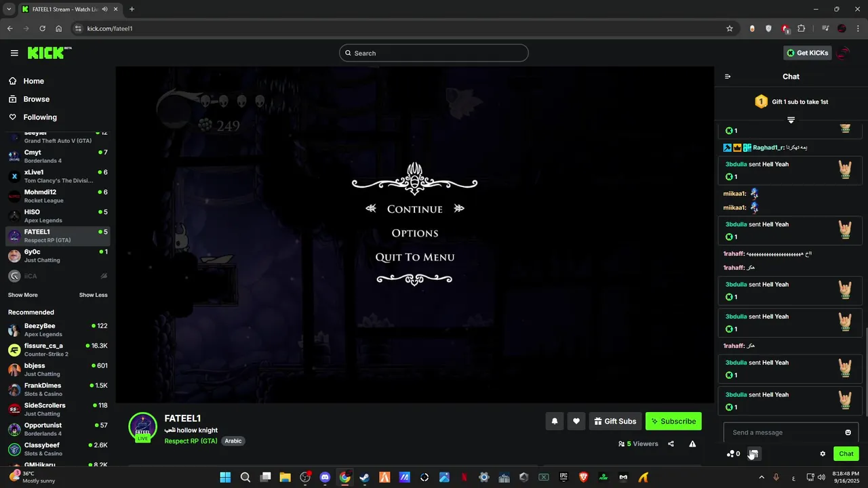868x488 pixels.
Task: Click the channel points balance icon
Action: point(733,453)
